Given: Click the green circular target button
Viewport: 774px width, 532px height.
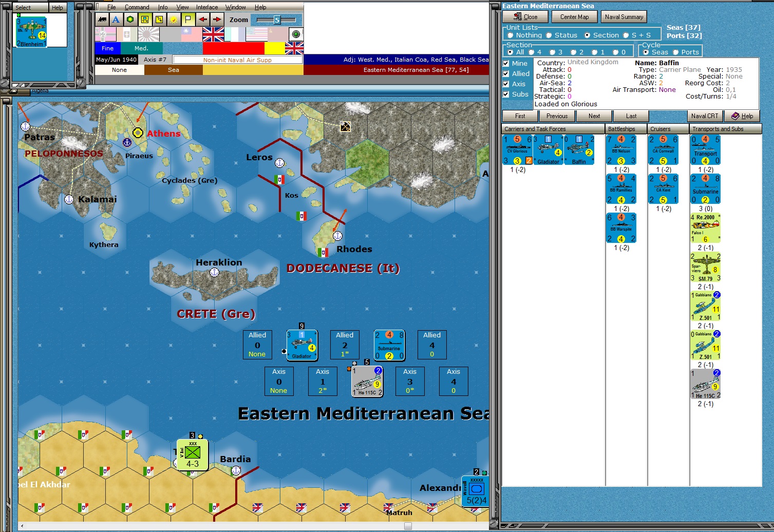Looking at the screenshot, I should click(x=296, y=34).
